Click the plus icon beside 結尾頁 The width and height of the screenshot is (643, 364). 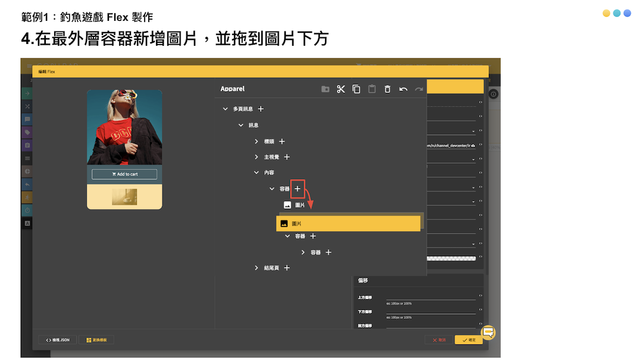coord(286,268)
